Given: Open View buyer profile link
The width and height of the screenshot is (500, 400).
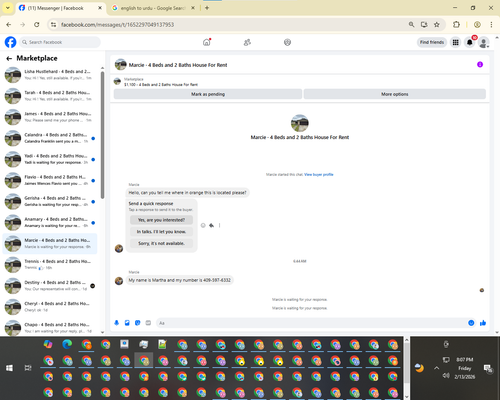Looking at the screenshot, I should click(319, 174).
